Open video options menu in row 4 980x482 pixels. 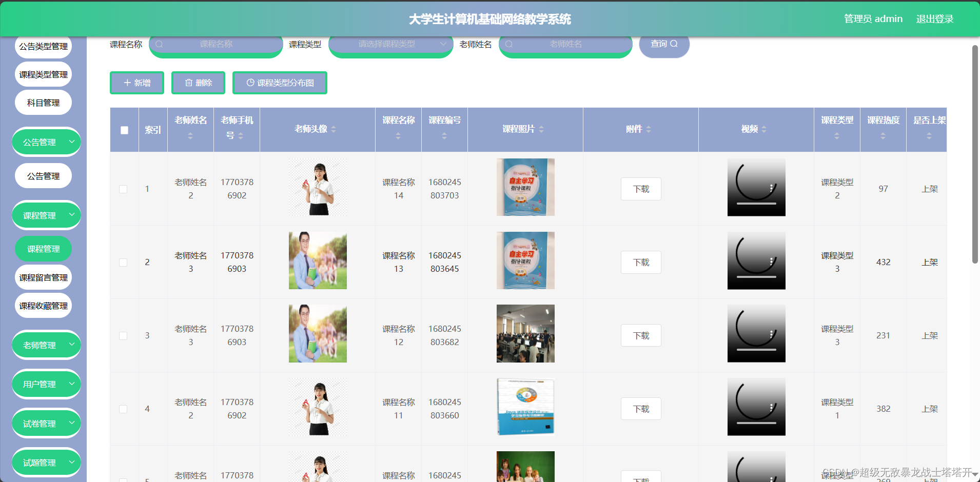(x=771, y=408)
